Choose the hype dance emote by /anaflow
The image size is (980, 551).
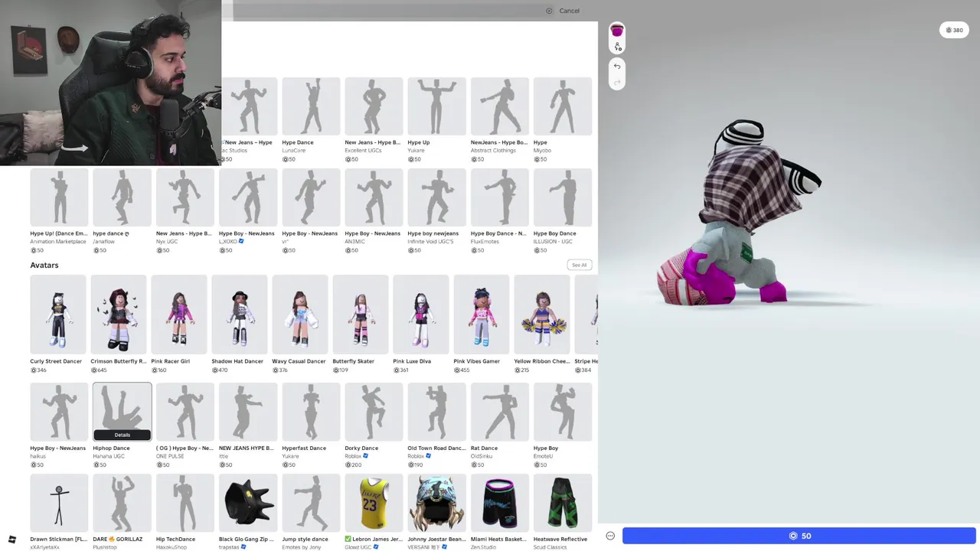coord(122,211)
